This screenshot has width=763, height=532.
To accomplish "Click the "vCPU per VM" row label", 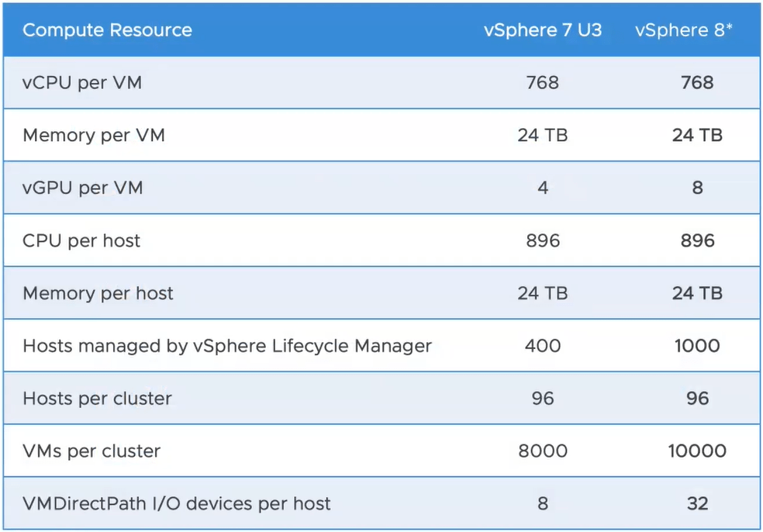I will click(82, 82).
